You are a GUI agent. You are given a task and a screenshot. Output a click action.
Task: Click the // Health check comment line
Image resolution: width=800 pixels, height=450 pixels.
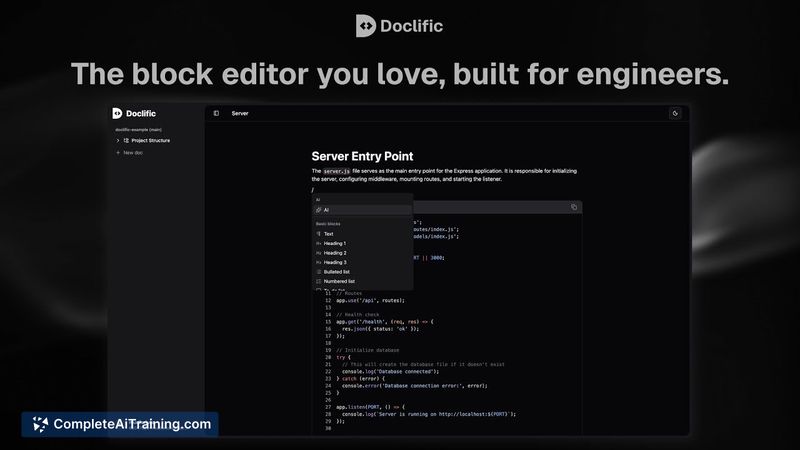(x=358, y=315)
